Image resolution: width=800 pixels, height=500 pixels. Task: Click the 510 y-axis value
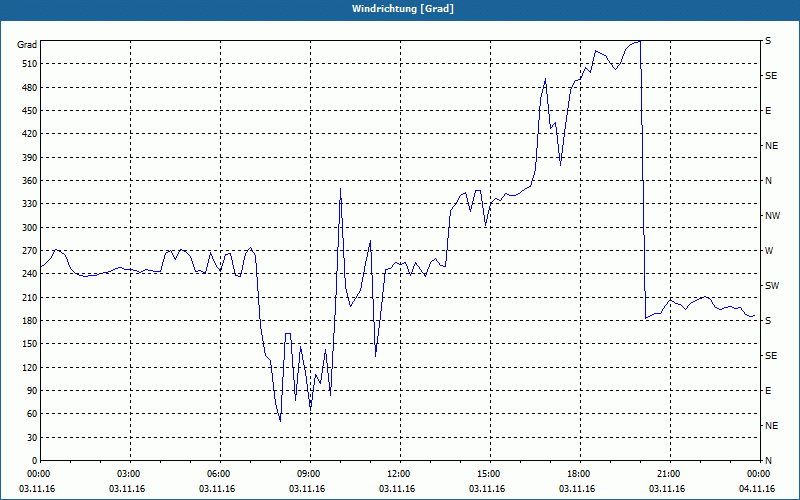30,64
